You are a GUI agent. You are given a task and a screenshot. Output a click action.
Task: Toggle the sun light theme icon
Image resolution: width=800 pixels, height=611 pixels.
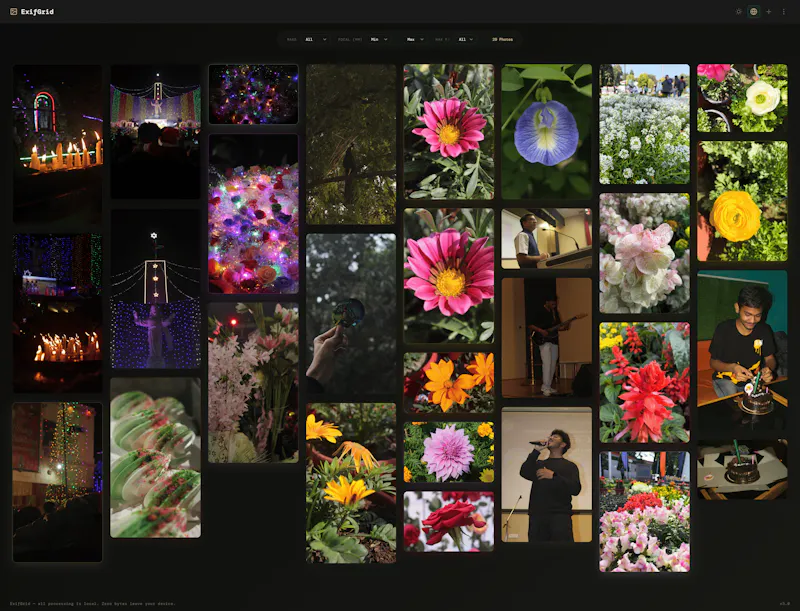pyautogui.click(x=738, y=12)
